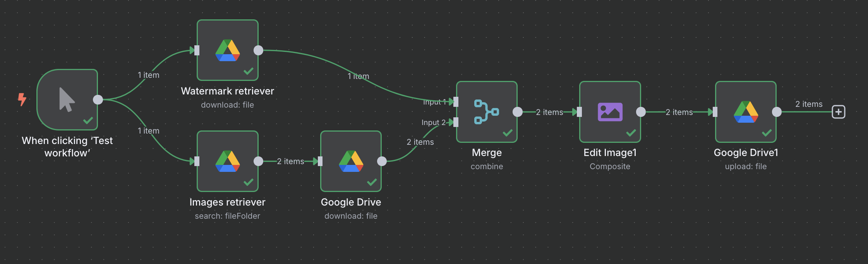This screenshot has width=868, height=264.
Task: Click the red lightning trigger icon
Action: [22, 99]
